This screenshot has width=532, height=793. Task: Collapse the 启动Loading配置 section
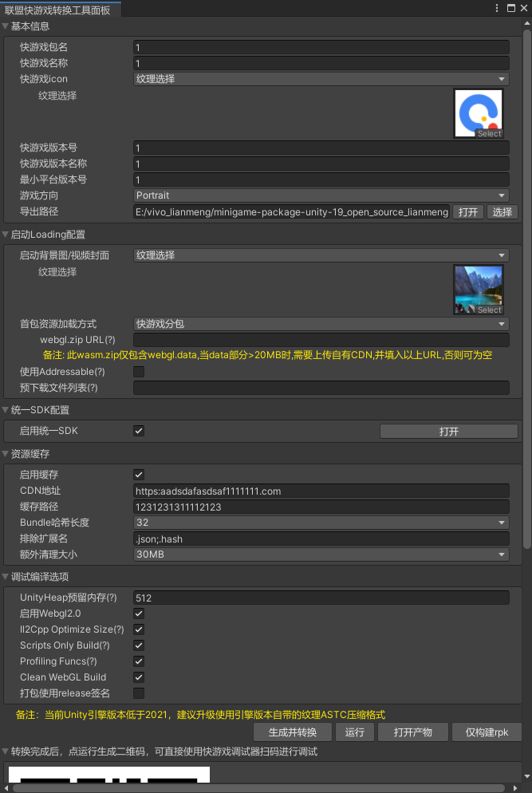click(x=6, y=235)
